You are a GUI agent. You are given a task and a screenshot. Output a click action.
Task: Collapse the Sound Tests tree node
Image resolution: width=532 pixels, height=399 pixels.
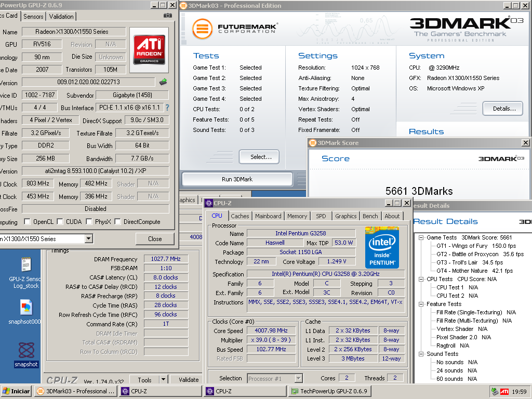pos(421,354)
